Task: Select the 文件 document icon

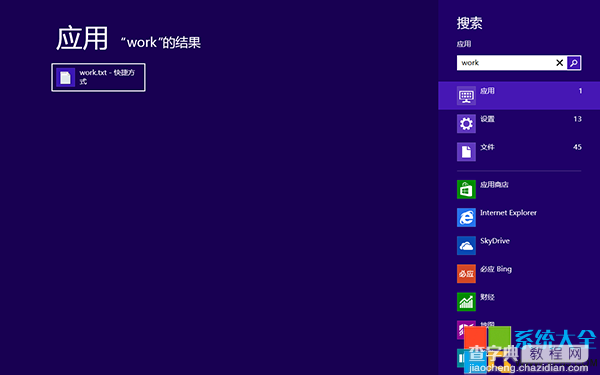Action: [466, 152]
